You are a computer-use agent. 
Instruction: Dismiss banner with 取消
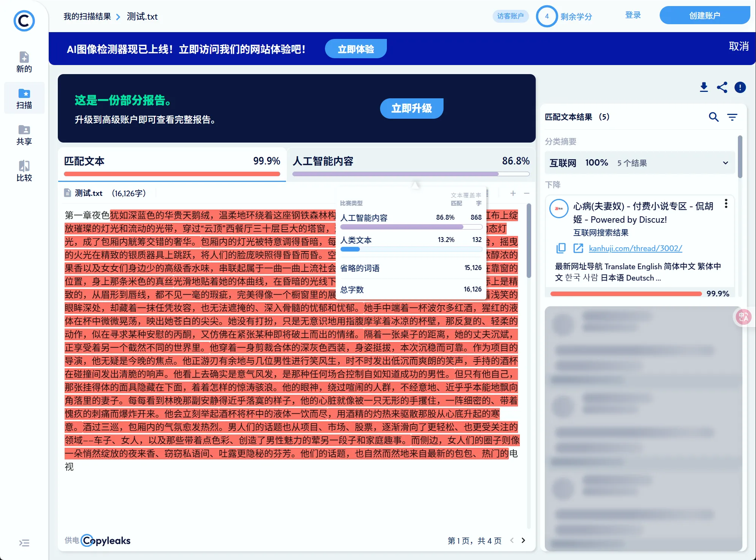coord(738,47)
